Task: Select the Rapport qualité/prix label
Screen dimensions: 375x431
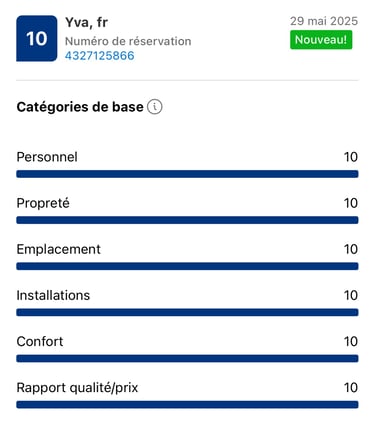Action: coord(77,388)
